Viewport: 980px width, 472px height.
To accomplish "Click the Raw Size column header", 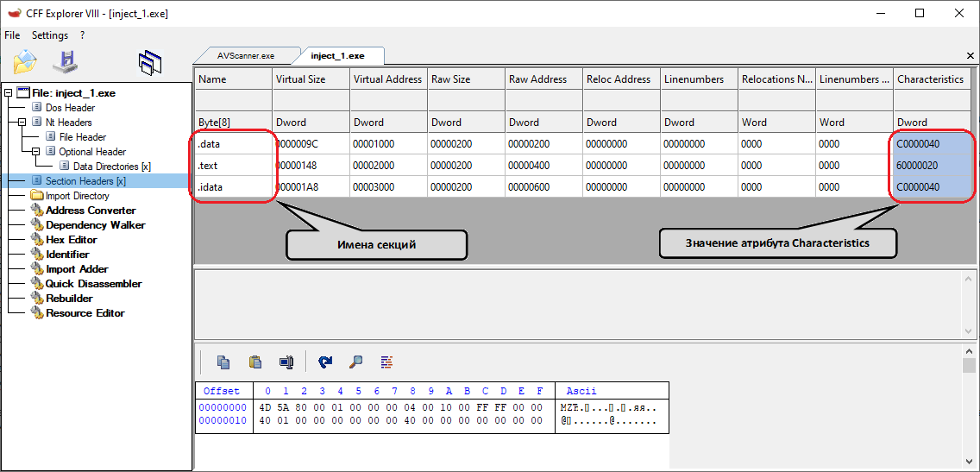I will coord(466,79).
